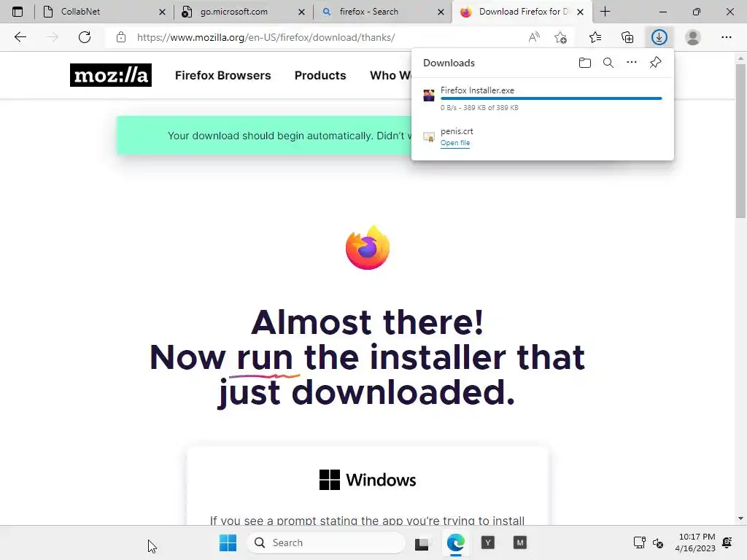Add this page to favorites star

coord(561,37)
